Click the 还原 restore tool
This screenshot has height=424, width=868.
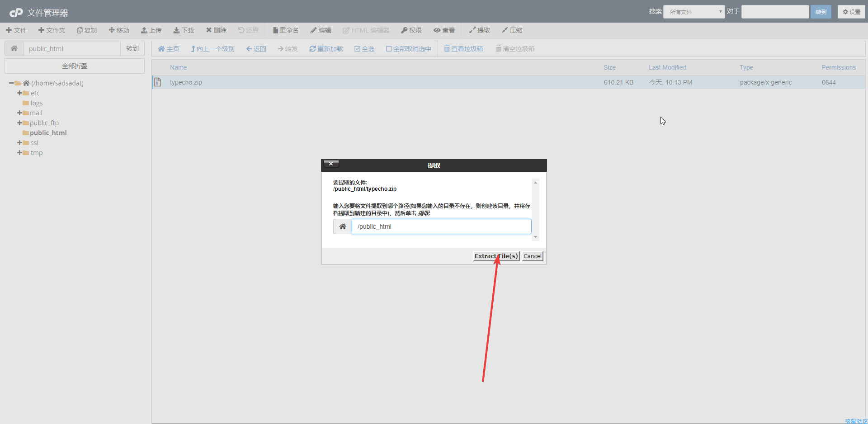(249, 30)
